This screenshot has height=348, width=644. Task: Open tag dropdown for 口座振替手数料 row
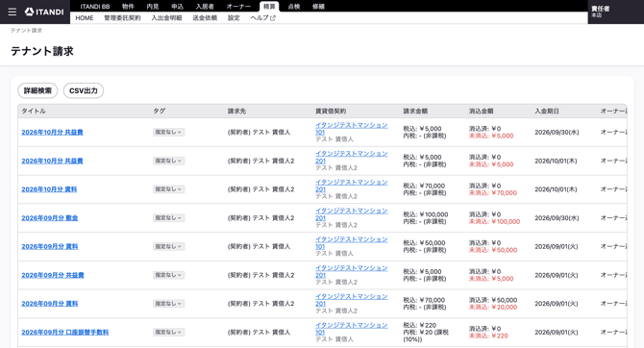pos(168,332)
